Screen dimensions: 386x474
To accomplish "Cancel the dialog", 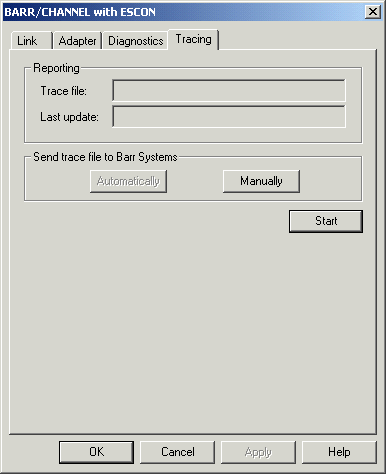I will coord(178,452).
